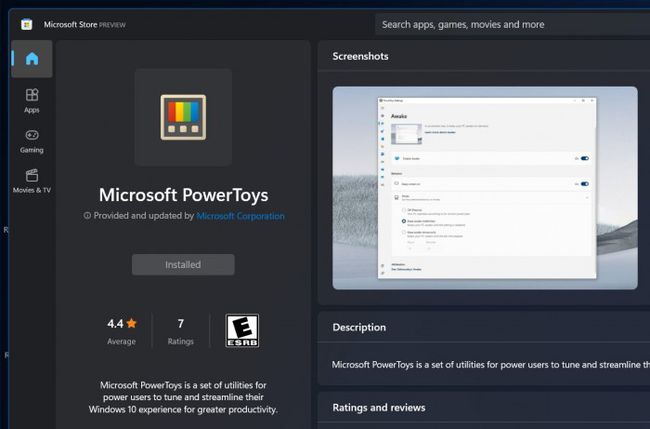The width and height of the screenshot is (650, 429).
Task: Focus the search apps, games, movies field
Action: (510, 24)
